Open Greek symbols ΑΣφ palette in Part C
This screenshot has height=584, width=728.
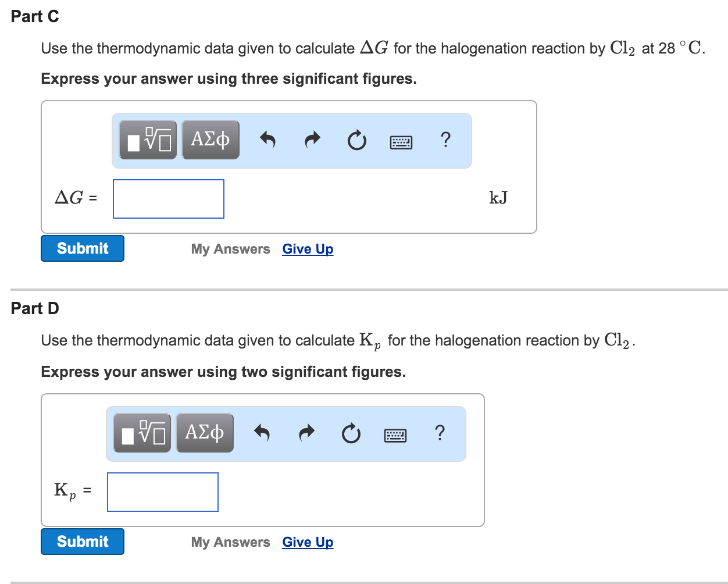[210, 140]
